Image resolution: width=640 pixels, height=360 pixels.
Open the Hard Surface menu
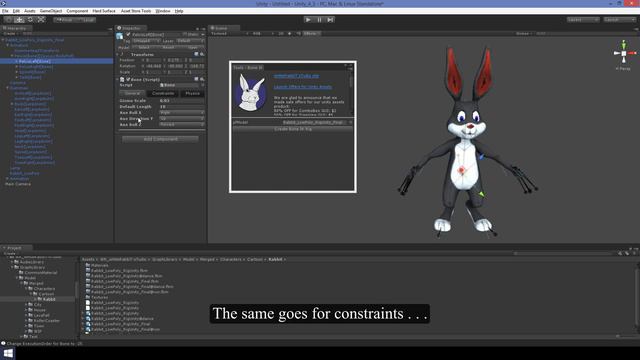click(104, 11)
